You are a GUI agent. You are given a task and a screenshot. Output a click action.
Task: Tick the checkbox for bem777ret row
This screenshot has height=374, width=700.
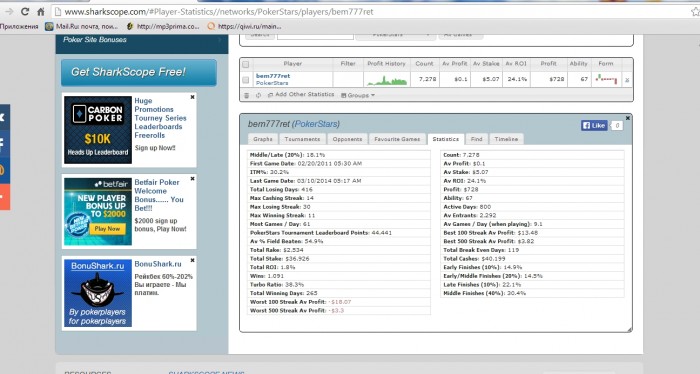pyautogui.click(x=246, y=80)
